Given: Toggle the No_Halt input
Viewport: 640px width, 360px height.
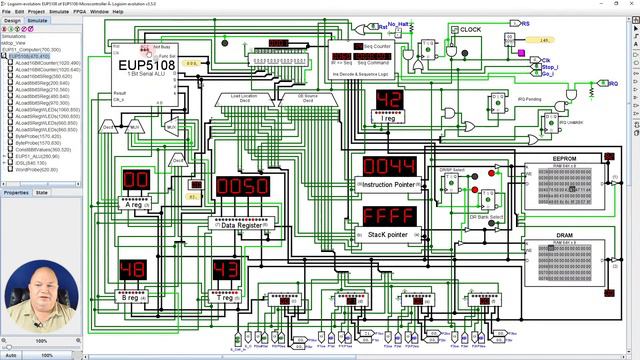Looking at the screenshot, I should point(398,33).
